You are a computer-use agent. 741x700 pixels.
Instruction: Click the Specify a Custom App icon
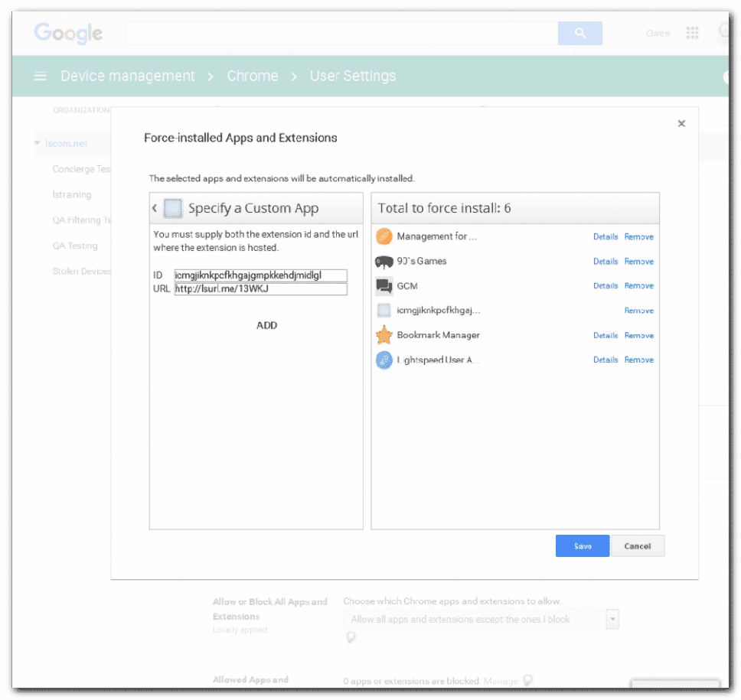173,208
